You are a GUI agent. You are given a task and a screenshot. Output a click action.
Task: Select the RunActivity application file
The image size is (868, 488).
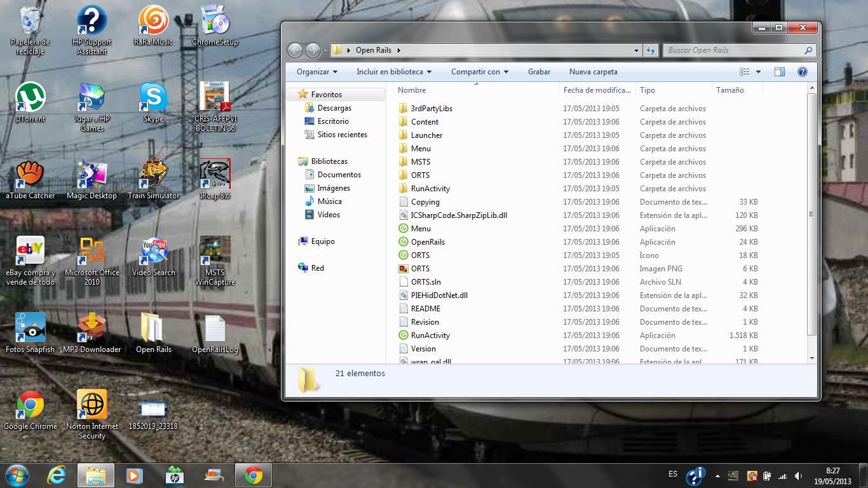(430, 335)
